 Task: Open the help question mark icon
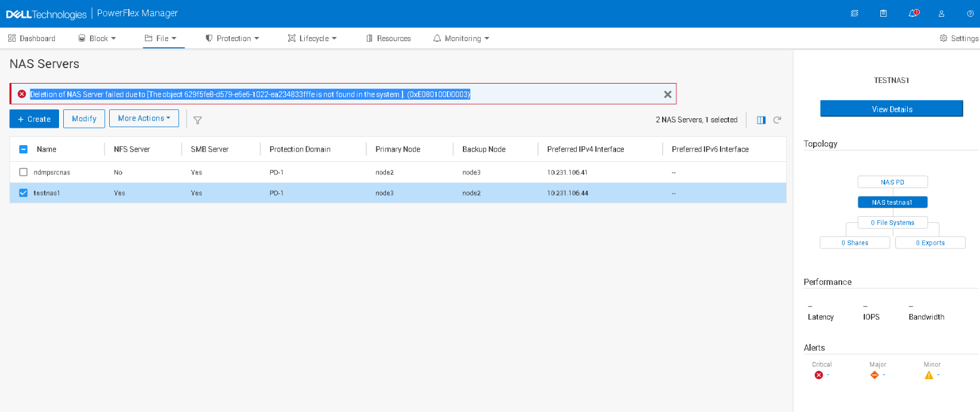pyautogui.click(x=970, y=13)
